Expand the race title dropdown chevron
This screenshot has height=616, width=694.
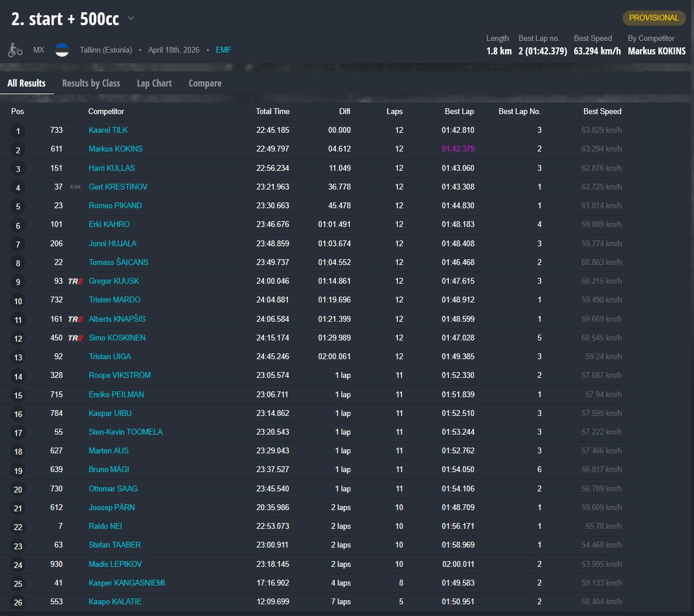tap(131, 18)
